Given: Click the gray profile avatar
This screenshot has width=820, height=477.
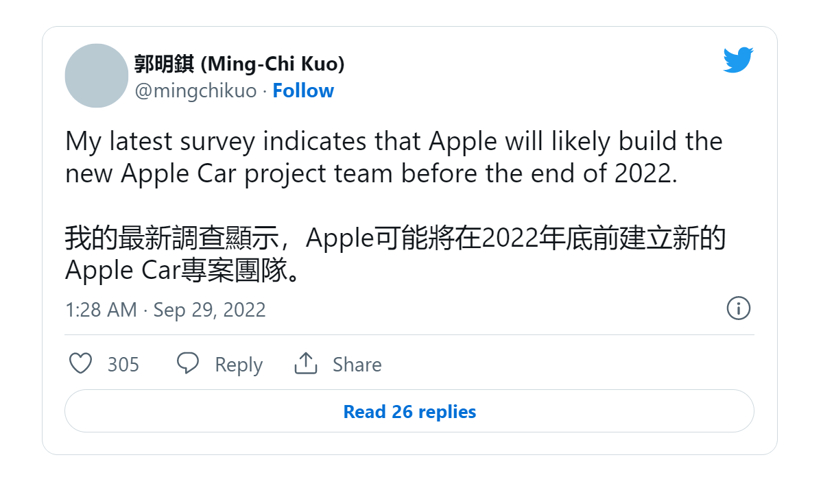Looking at the screenshot, I should pyautogui.click(x=96, y=76).
